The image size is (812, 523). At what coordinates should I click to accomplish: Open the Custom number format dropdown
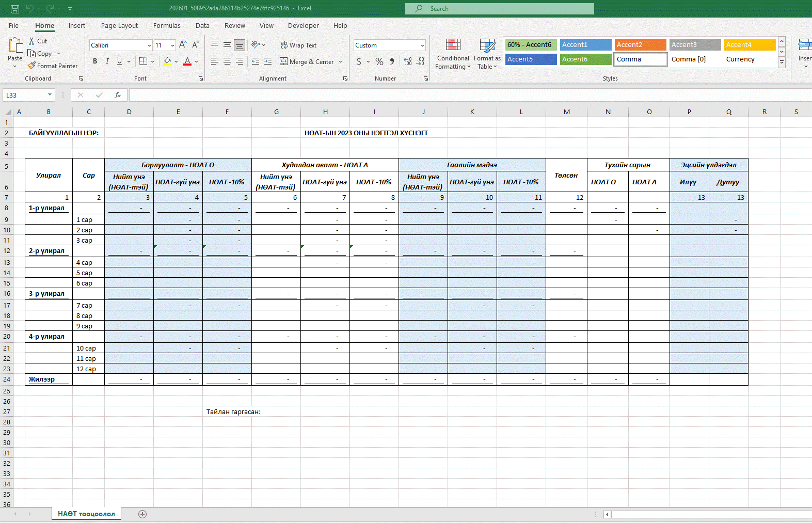click(x=422, y=45)
